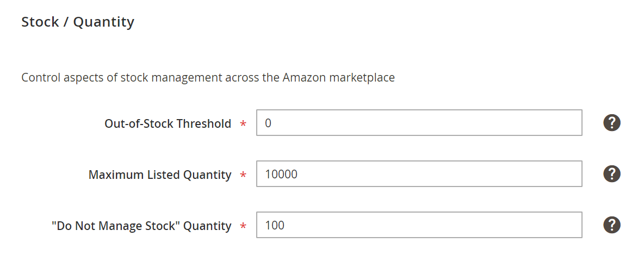Image resolution: width=644 pixels, height=261 pixels.
Task: Click the 10000 value text
Action: 281,175
